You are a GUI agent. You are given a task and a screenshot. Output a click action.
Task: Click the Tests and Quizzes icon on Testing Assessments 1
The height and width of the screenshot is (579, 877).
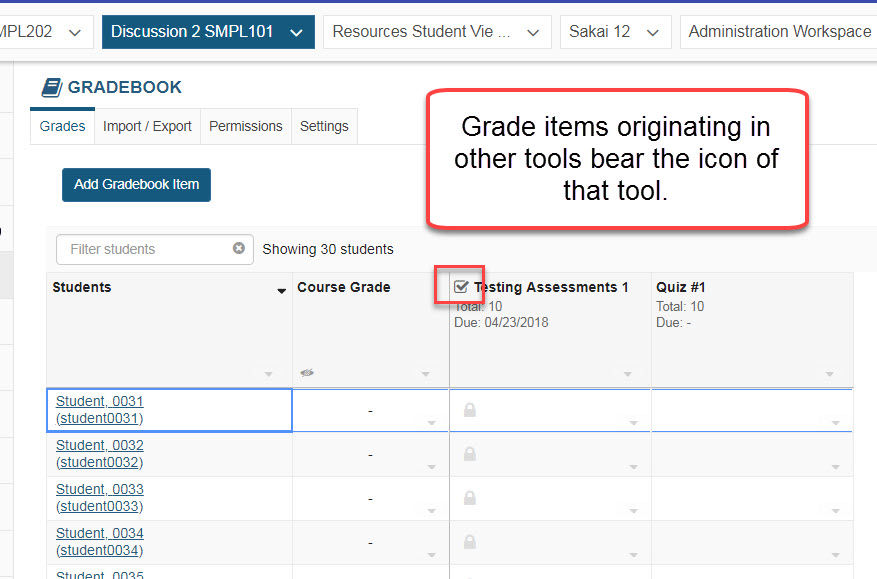pyautogui.click(x=460, y=285)
